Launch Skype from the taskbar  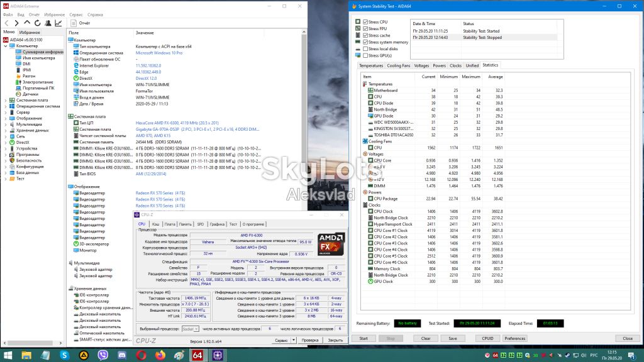65,355
